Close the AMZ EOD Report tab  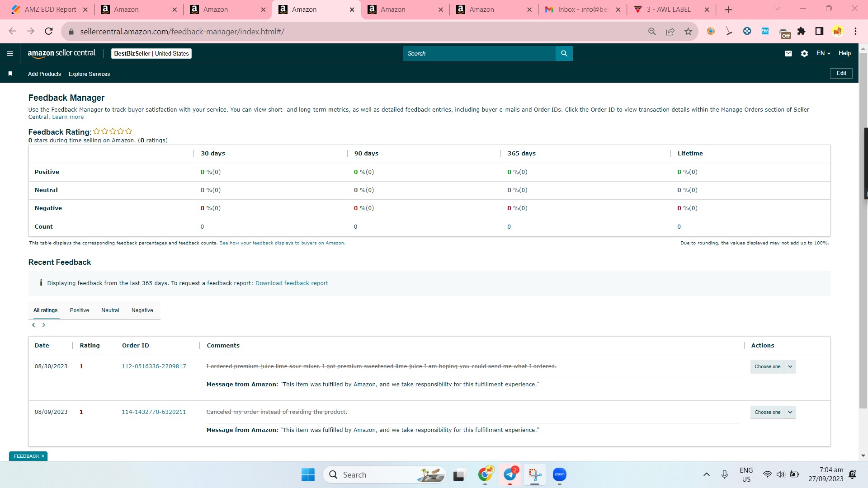[85, 9]
